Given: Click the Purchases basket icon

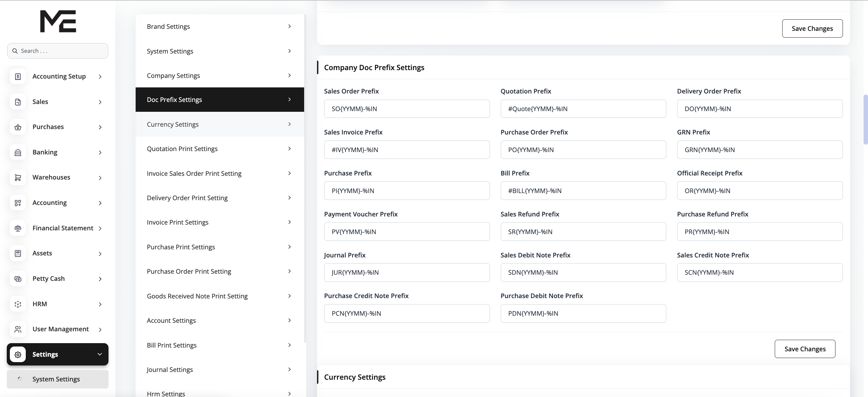Looking at the screenshot, I should pos(18,127).
